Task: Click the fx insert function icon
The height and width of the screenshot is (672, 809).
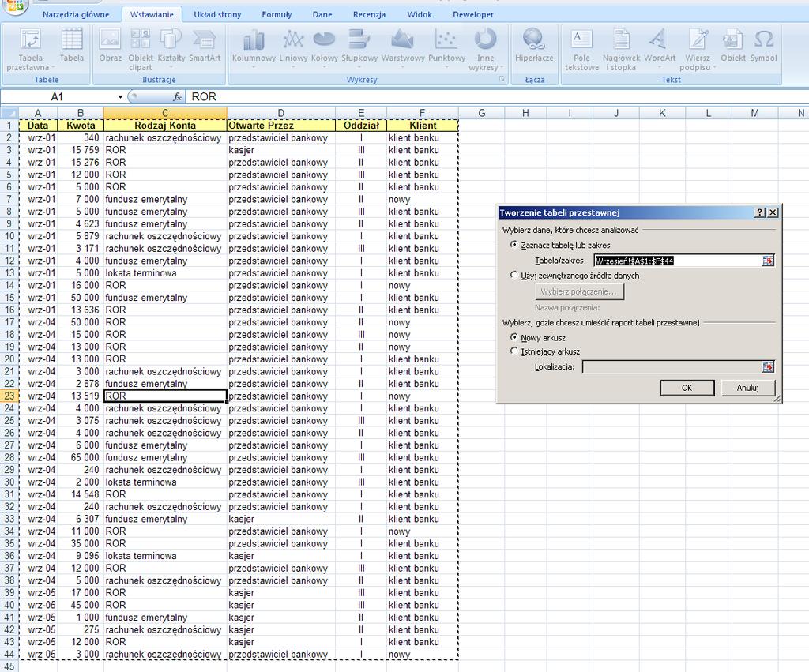Action: click(x=177, y=96)
